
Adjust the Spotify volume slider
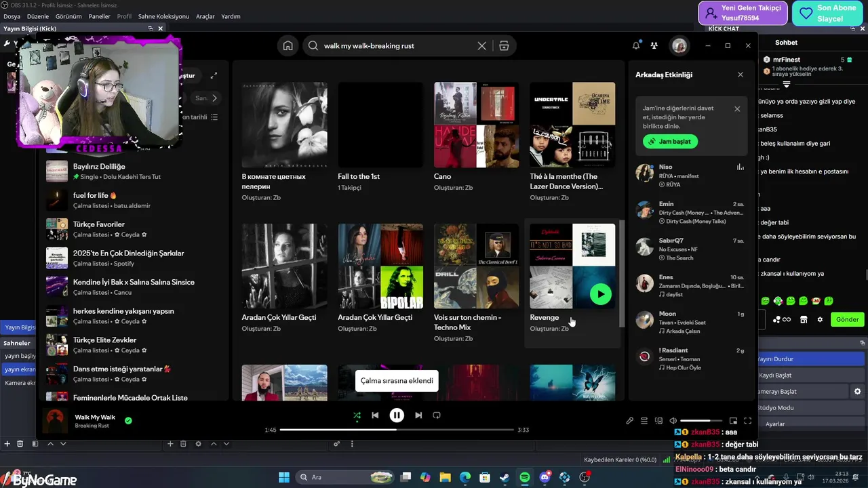click(701, 421)
